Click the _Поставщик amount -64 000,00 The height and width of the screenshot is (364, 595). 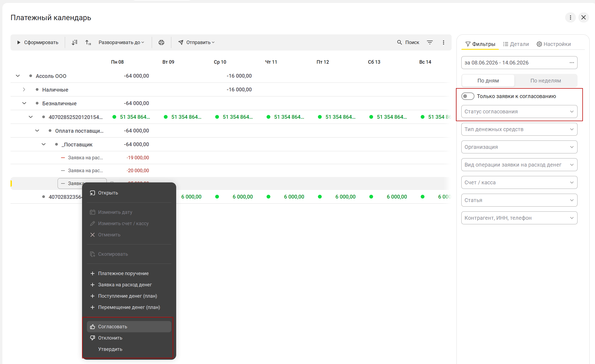(x=136, y=144)
